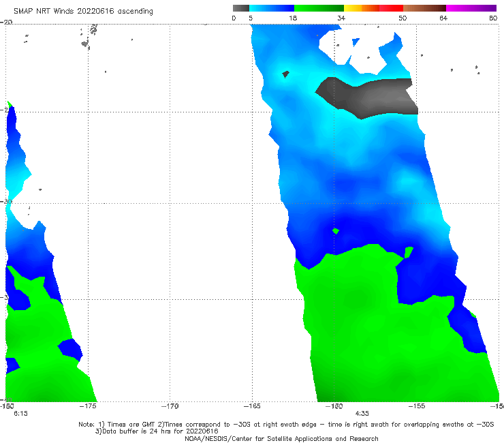This screenshot has width=504, height=443.
Task: Click the longitude label '-155'
Action: [417, 406]
